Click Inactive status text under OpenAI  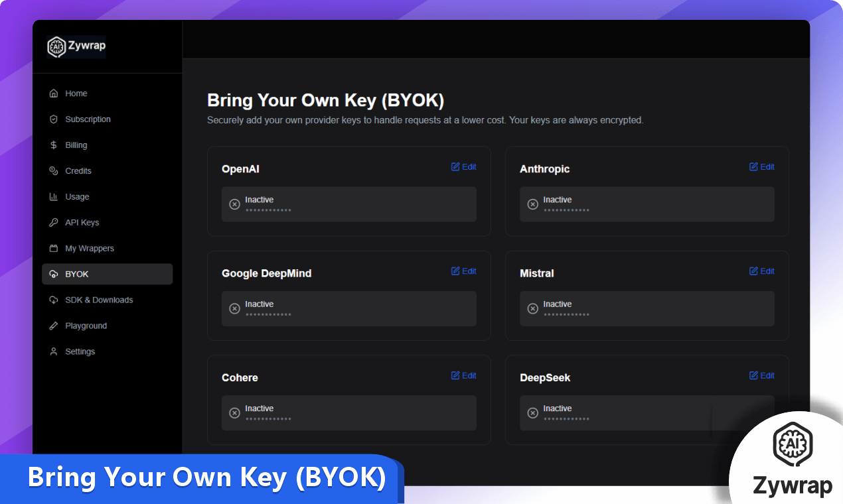pos(259,200)
